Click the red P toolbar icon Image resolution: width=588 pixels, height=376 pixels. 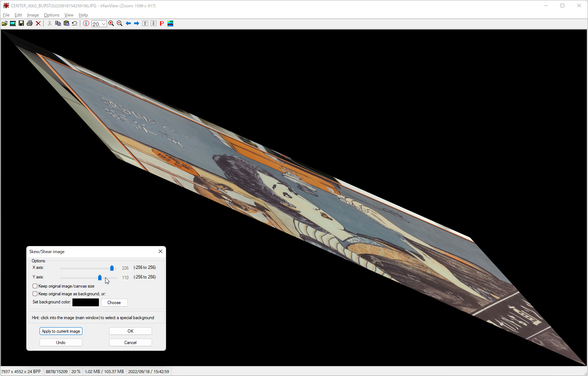click(162, 23)
